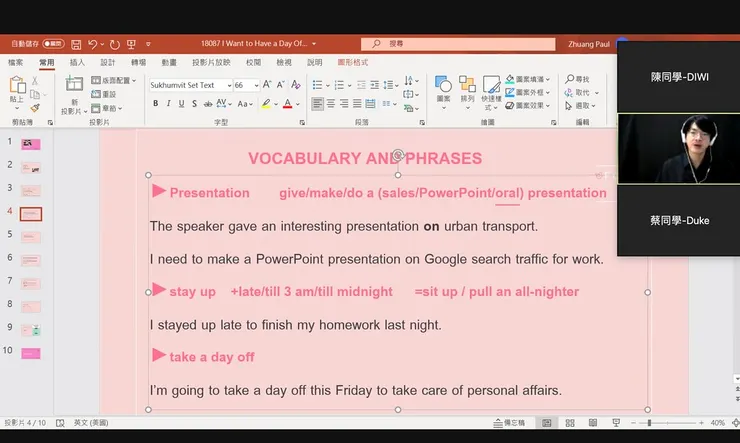Screen dimensions: 740x443
Task: Switch to the 投影片放映 (Slide Show) tab
Action: [x=211, y=62]
